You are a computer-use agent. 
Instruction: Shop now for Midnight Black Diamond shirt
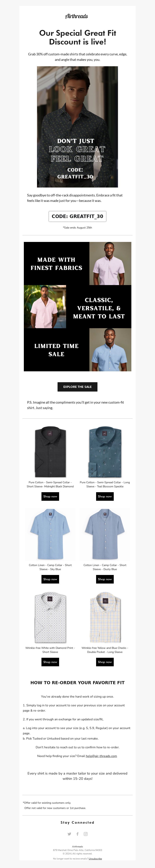50,496
